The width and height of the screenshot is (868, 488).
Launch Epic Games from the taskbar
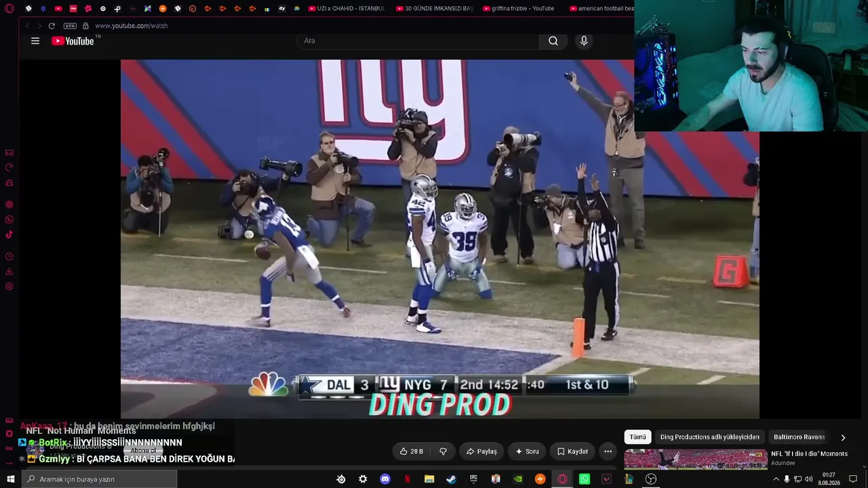[x=473, y=479]
